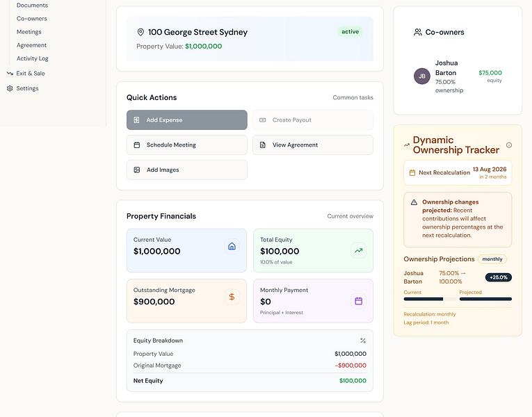
Task: Click the Quick Actions heading
Action: (152, 97)
